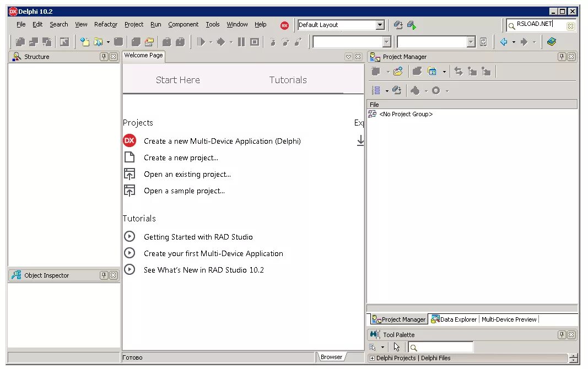
Task: Click the refresh icon beside the empty combo boxes
Action: pyautogui.click(x=483, y=42)
